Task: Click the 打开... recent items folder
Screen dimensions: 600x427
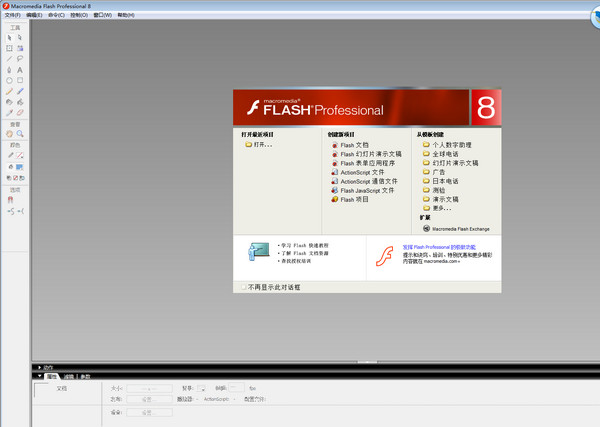Action: 262,145
